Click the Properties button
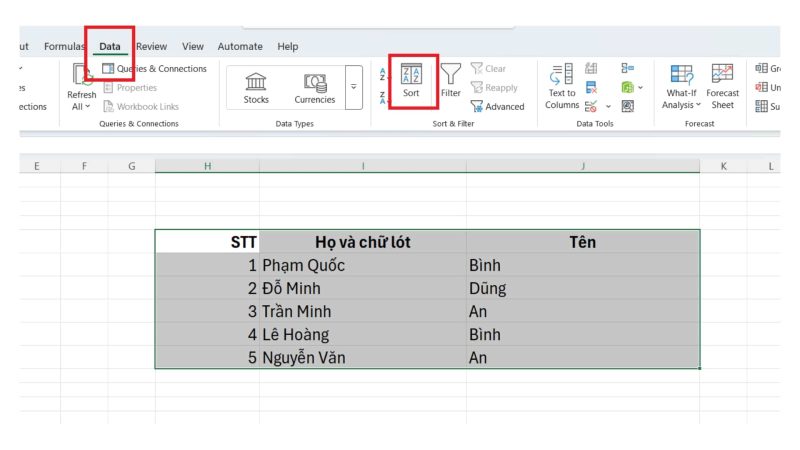The width and height of the screenshot is (800, 450). pos(130,88)
